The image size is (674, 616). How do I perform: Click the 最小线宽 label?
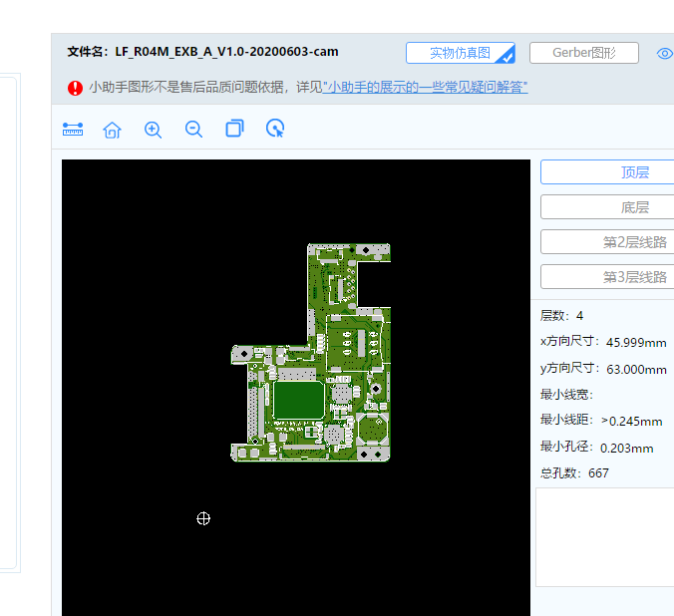(566, 394)
